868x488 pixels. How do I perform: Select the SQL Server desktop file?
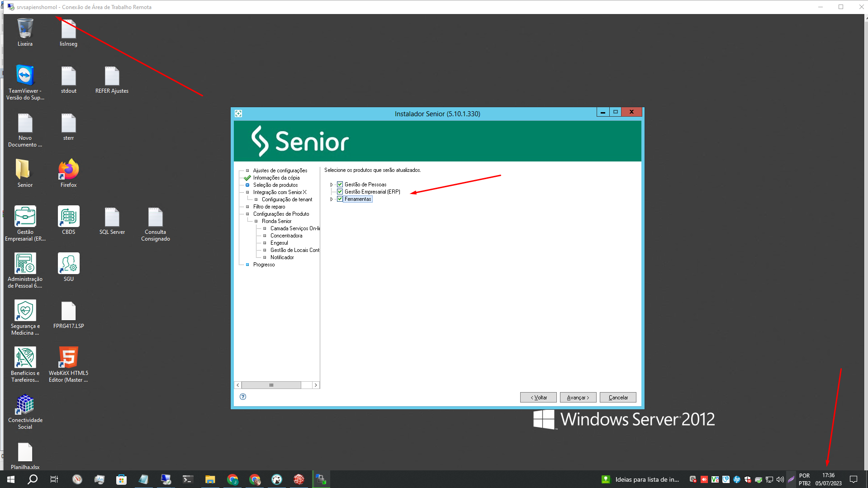(112, 221)
